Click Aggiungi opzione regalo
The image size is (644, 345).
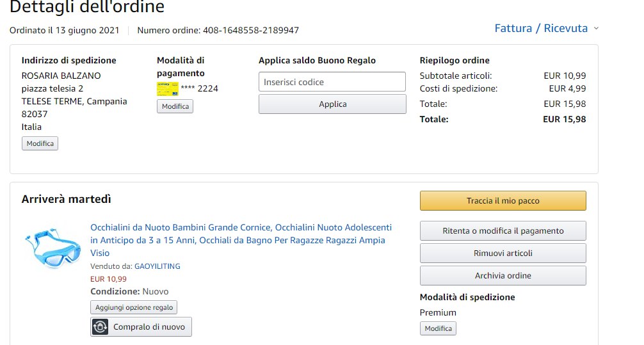point(134,307)
